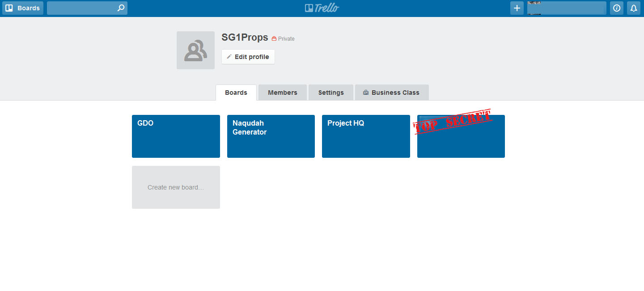Open the Naqudah Generator board

271,136
